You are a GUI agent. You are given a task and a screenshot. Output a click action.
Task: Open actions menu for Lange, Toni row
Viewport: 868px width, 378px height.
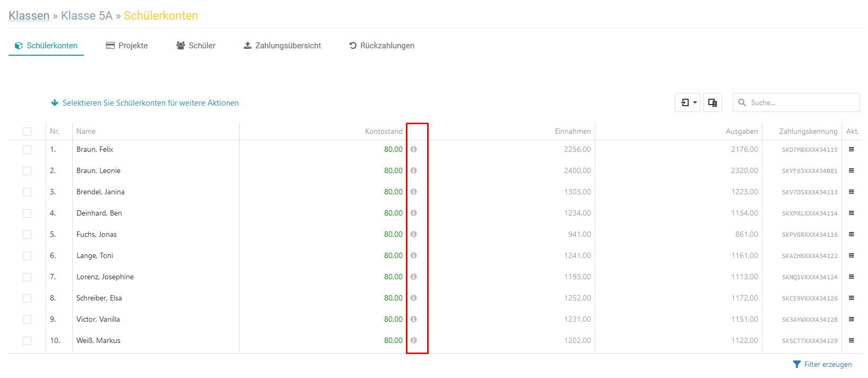[x=852, y=255]
